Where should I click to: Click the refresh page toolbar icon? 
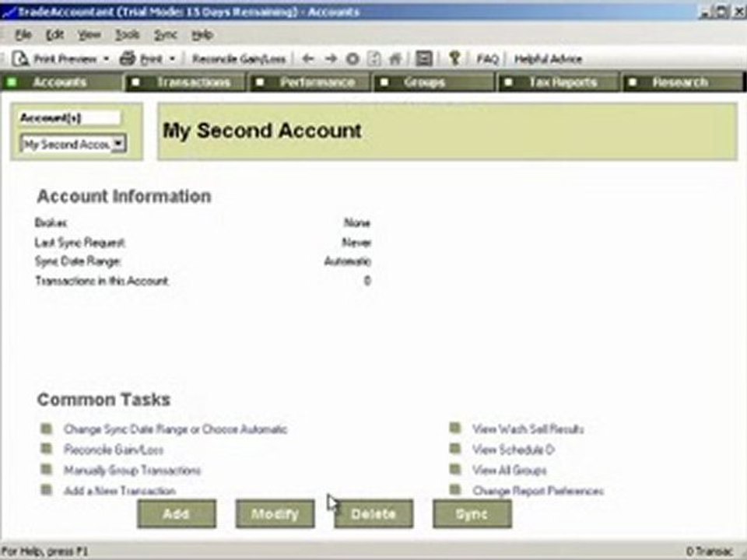click(374, 59)
